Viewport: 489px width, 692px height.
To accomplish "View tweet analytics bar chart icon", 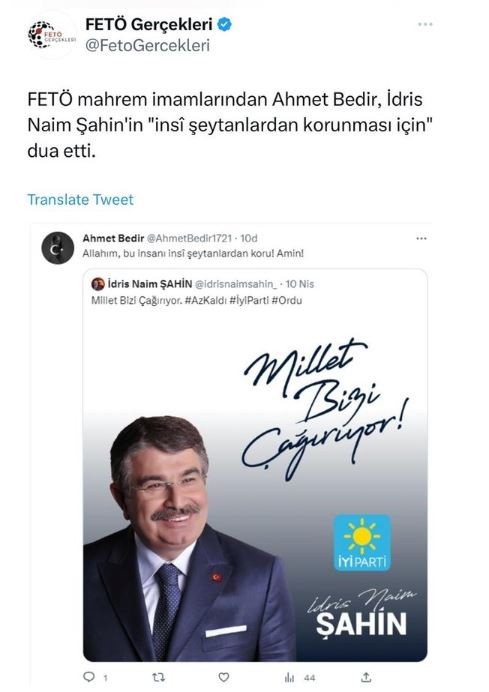I will tap(290, 677).
